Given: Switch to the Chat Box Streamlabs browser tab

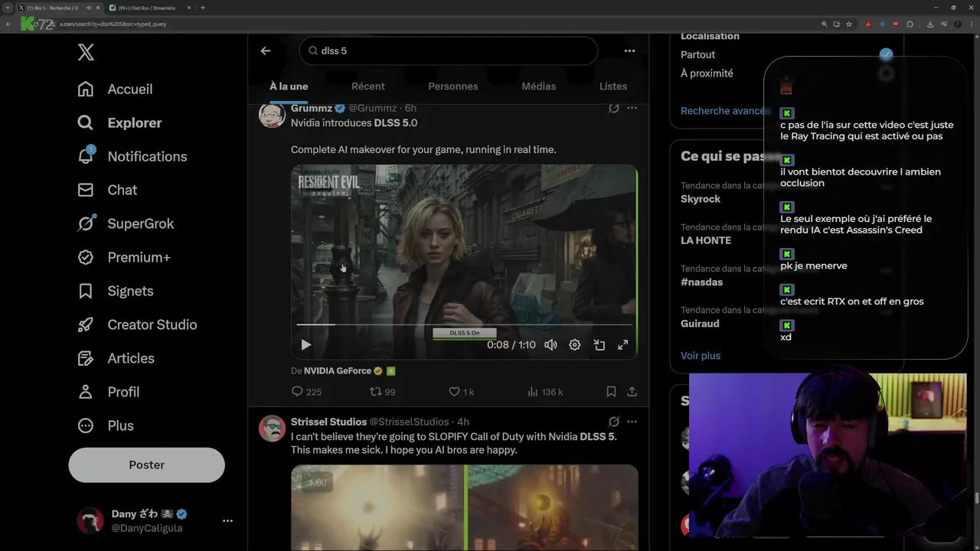Looking at the screenshot, I should (x=148, y=8).
